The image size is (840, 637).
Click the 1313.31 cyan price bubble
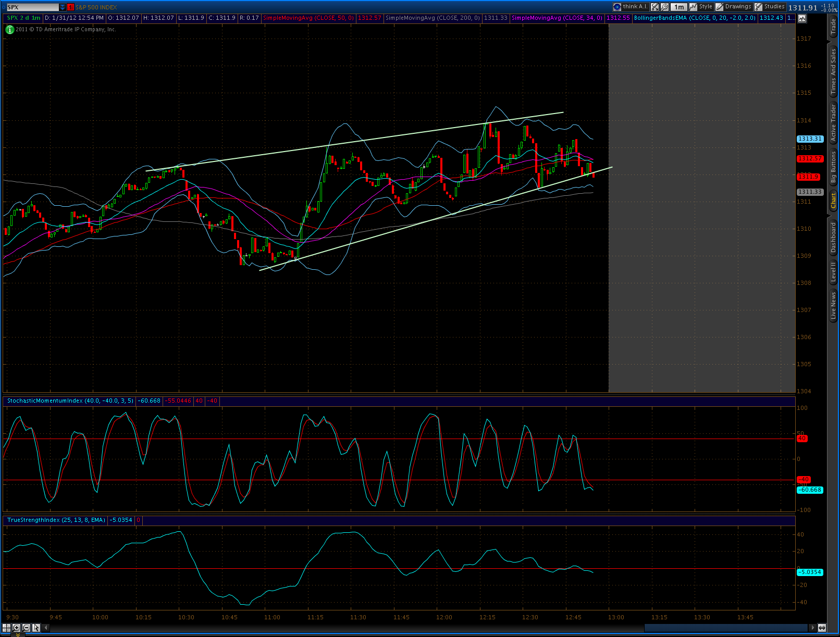click(810, 139)
